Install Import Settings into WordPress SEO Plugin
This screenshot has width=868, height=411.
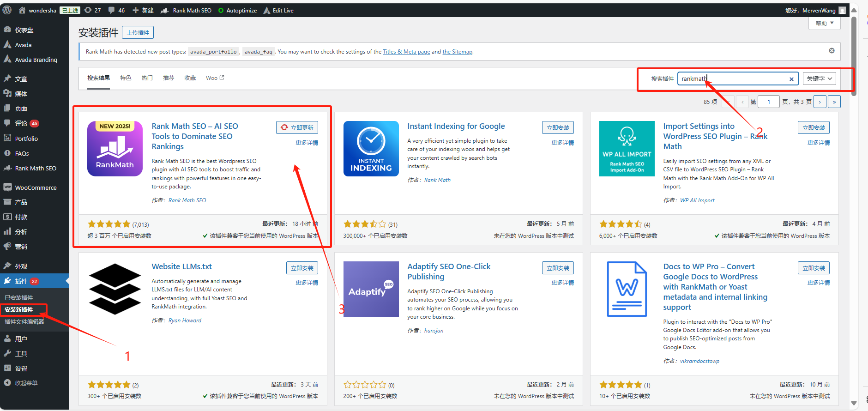point(814,127)
